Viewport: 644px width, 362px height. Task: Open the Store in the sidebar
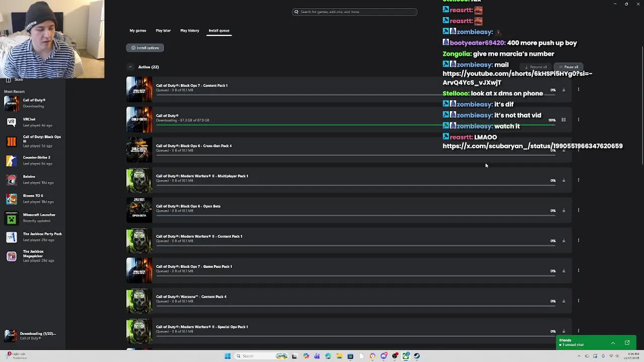[14, 79]
